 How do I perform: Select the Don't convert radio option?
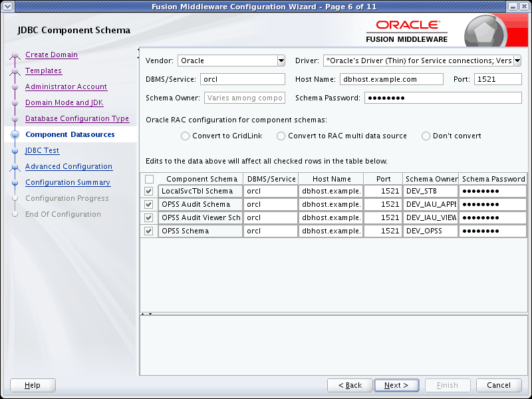click(426, 136)
